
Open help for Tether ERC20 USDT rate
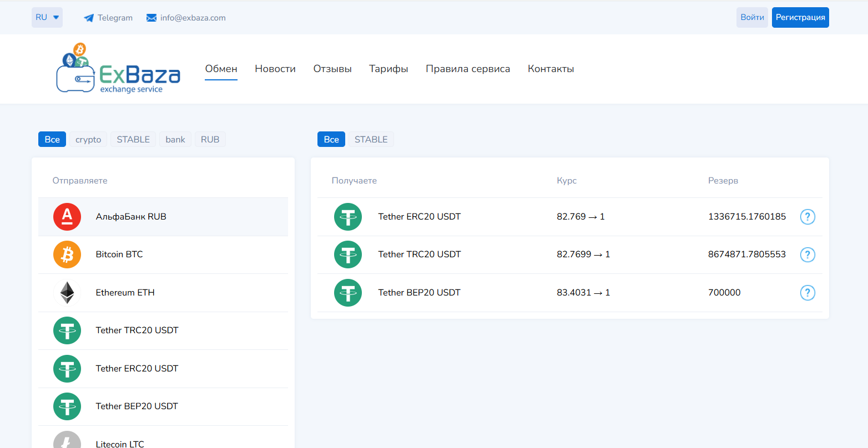click(x=808, y=216)
